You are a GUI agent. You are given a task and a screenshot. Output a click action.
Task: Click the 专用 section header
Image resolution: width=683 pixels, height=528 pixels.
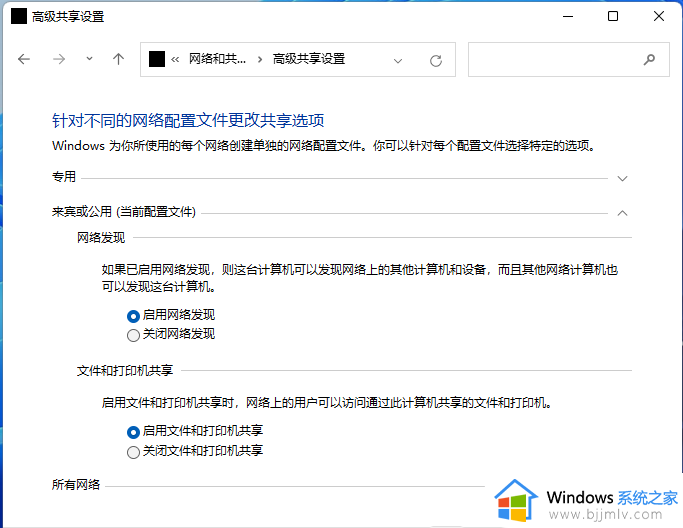click(x=64, y=176)
